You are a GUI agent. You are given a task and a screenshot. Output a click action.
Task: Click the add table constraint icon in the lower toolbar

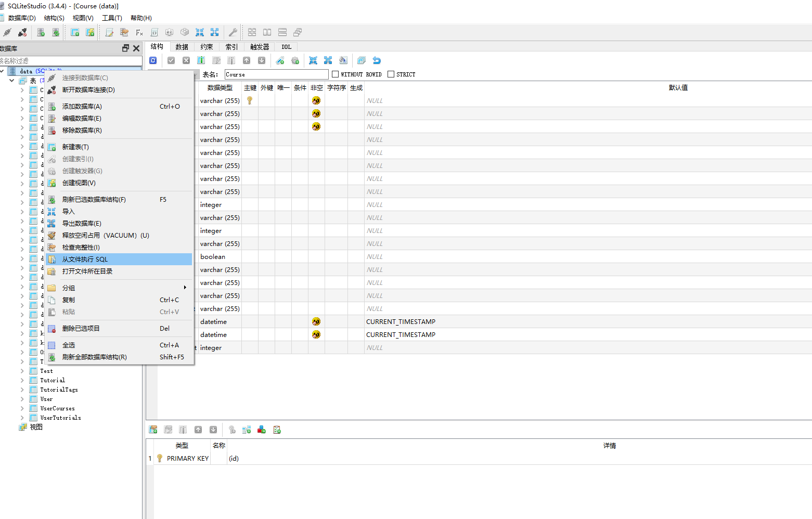point(153,430)
